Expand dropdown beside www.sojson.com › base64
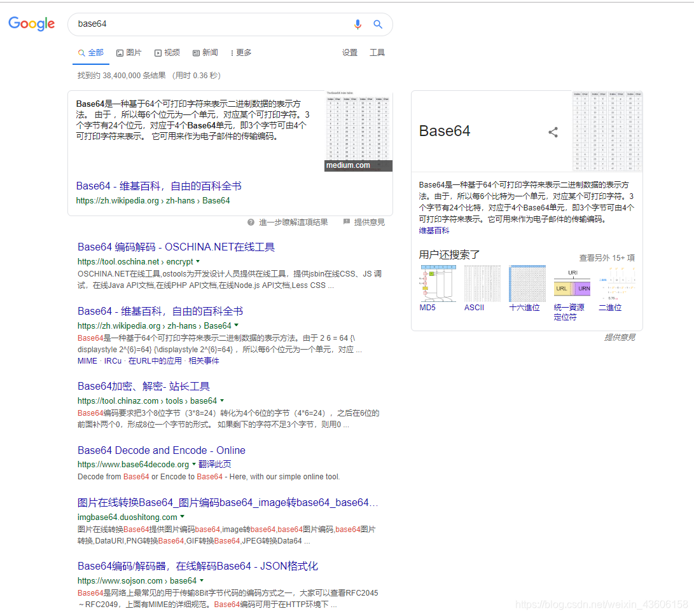This screenshot has width=694, height=616. (x=202, y=580)
